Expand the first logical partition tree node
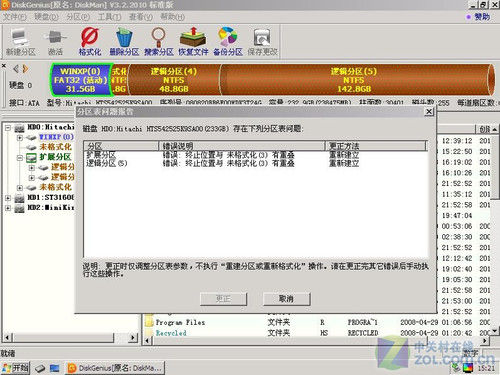The image size is (500, 375). (x=32, y=168)
